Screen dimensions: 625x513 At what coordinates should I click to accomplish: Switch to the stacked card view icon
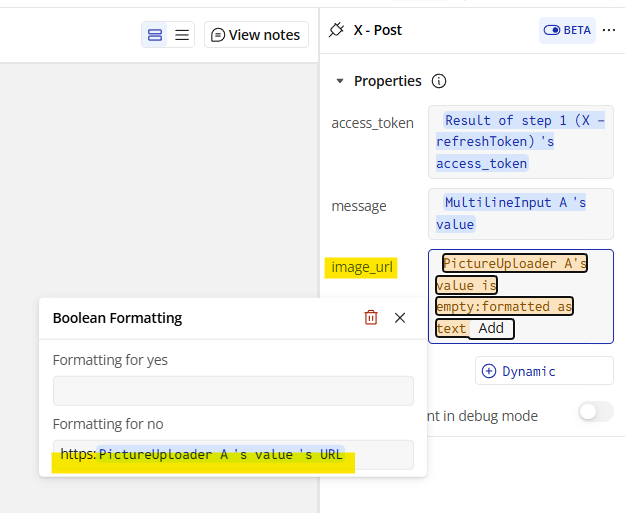[155, 35]
